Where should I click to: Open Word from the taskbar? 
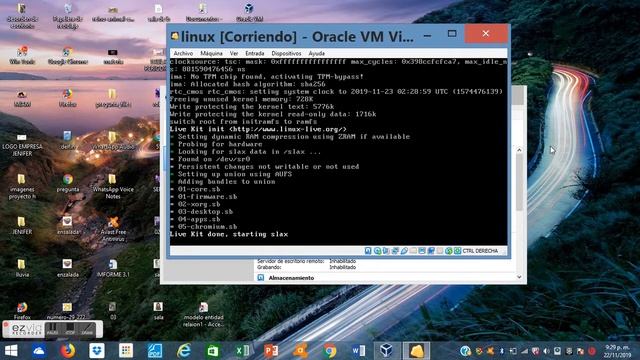pos(358,351)
